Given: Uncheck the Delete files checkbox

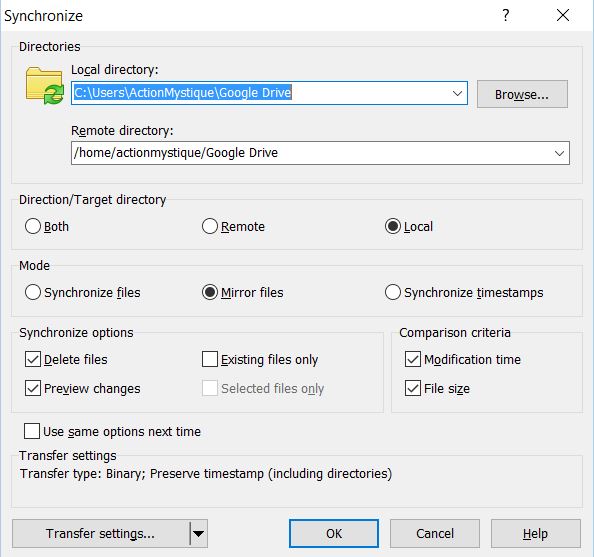Looking at the screenshot, I should click(33, 359).
